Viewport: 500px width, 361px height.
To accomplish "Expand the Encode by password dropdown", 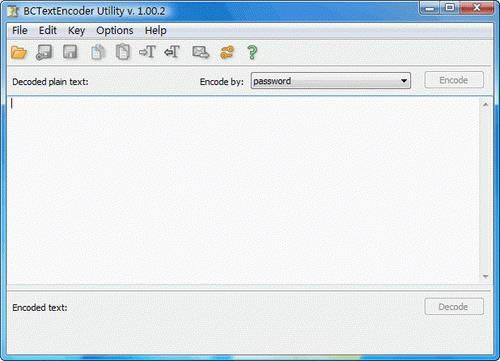I will pos(404,81).
